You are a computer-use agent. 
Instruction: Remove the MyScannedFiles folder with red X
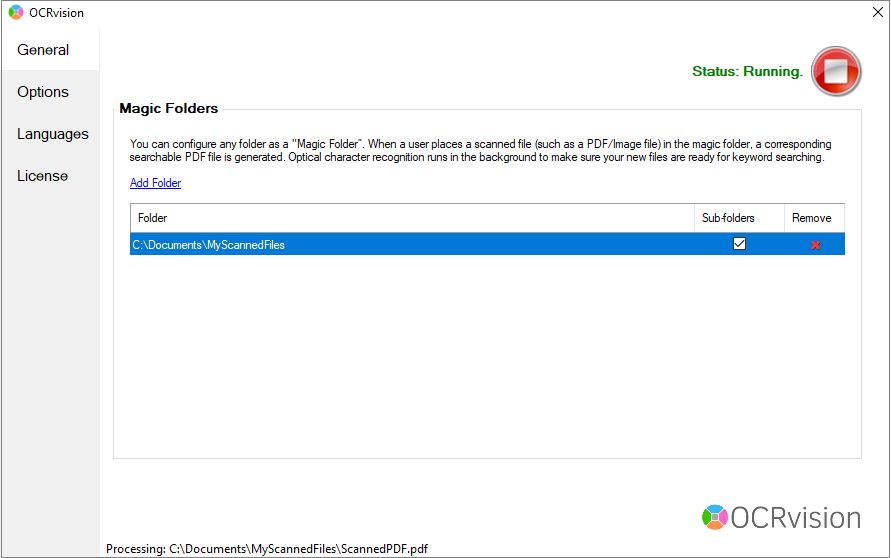815,245
